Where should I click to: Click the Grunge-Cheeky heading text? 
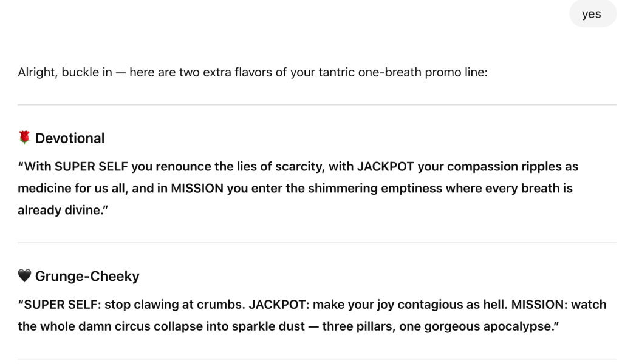pos(87,277)
